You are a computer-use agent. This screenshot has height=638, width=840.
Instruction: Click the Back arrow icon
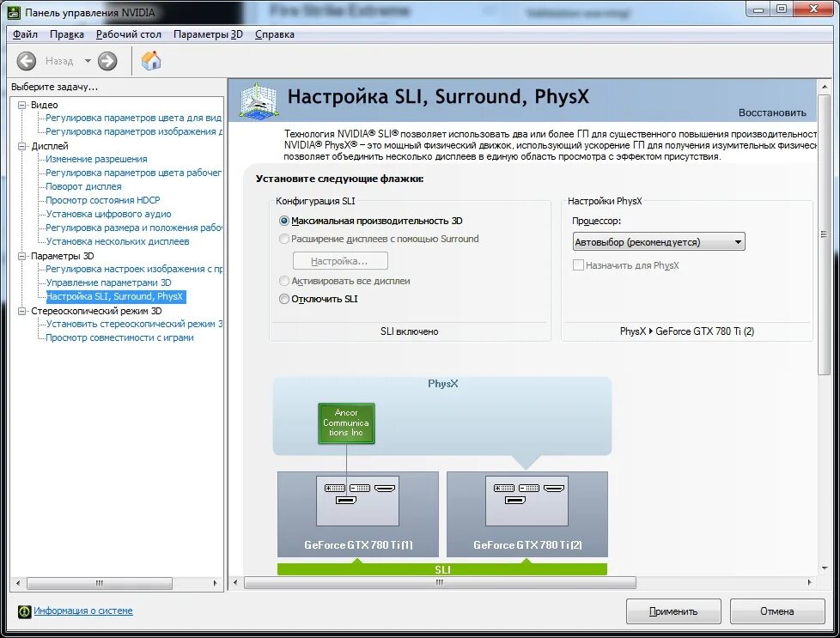click(27, 61)
